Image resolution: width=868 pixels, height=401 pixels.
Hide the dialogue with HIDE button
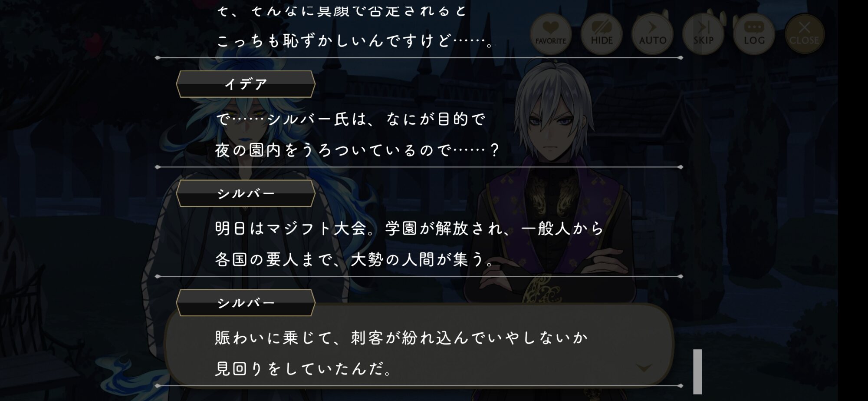point(602,34)
